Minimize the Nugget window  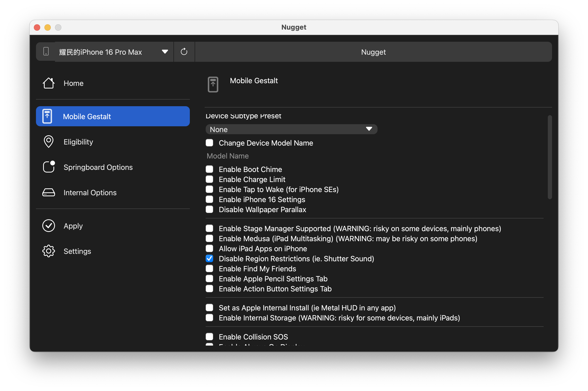point(48,27)
